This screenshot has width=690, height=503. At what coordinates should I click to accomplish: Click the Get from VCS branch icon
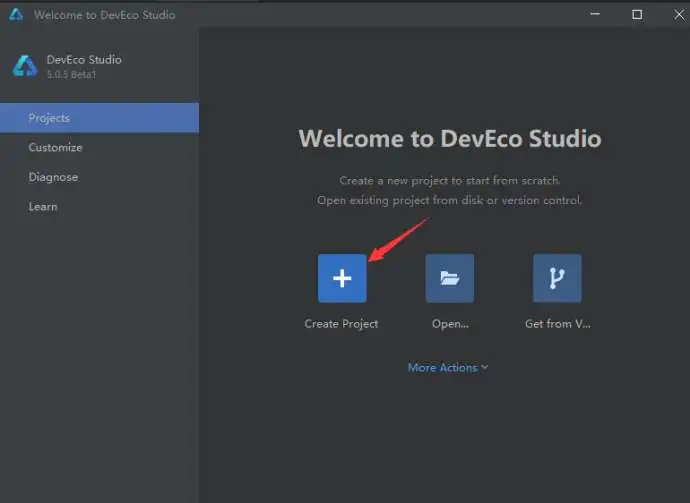click(557, 278)
